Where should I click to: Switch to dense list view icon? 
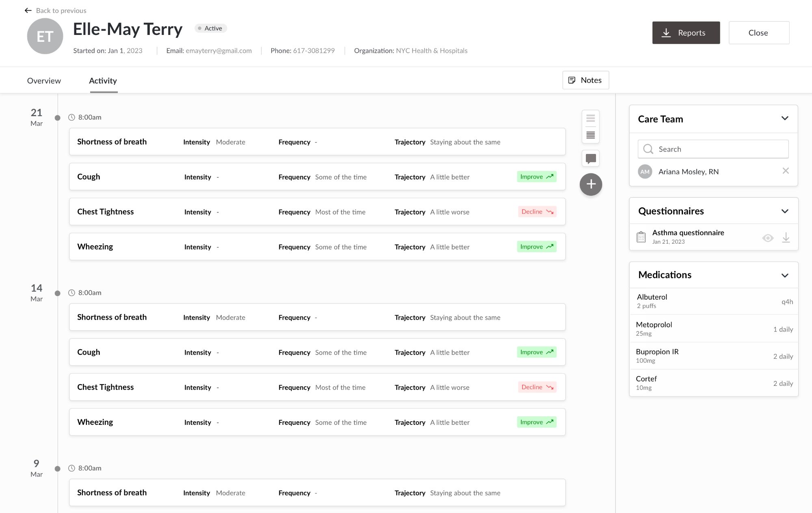click(x=590, y=135)
